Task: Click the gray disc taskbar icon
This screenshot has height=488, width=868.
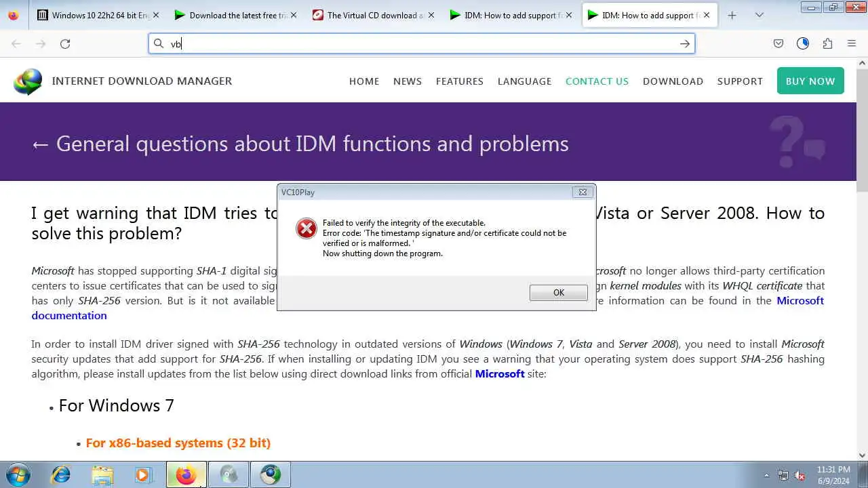Action: pyautogui.click(x=229, y=475)
